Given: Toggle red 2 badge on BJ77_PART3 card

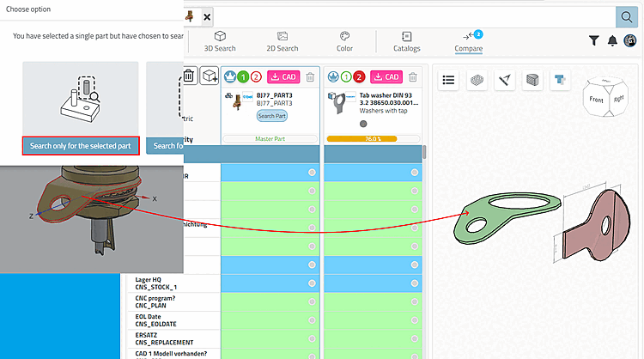Looking at the screenshot, I should click(256, 76).
